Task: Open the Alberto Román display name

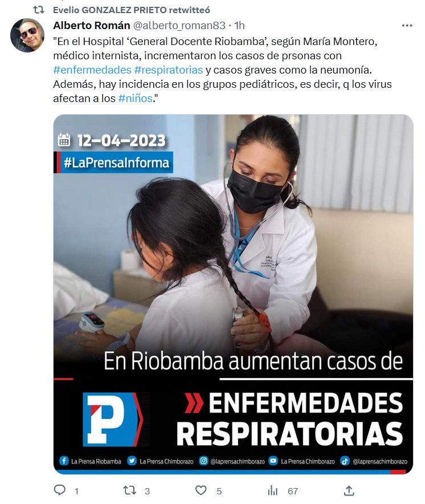Action: tap(92, 25)
